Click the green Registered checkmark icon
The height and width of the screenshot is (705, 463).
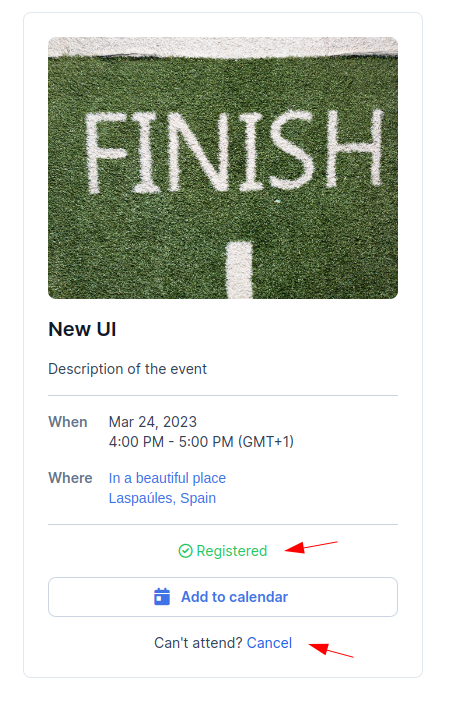pos(185,551)
